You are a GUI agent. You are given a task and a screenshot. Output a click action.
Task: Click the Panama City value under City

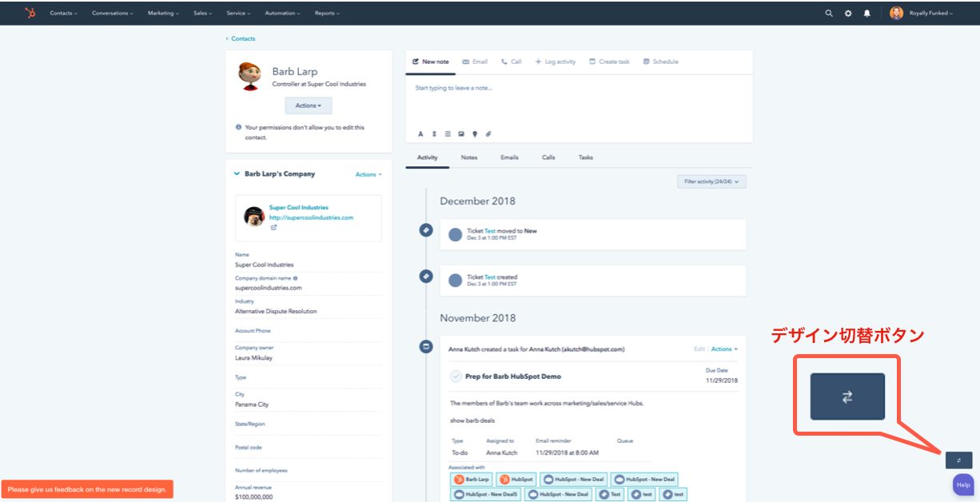[252, 404]
